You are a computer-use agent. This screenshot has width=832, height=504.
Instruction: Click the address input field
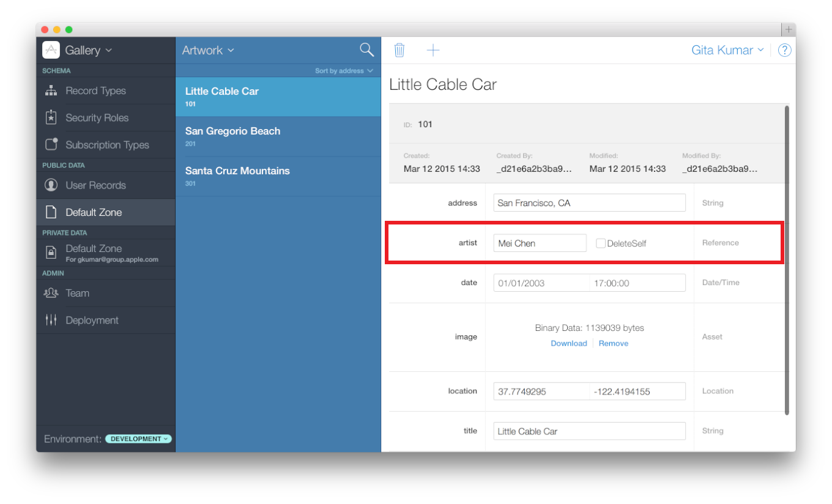[x=589, y=203]
